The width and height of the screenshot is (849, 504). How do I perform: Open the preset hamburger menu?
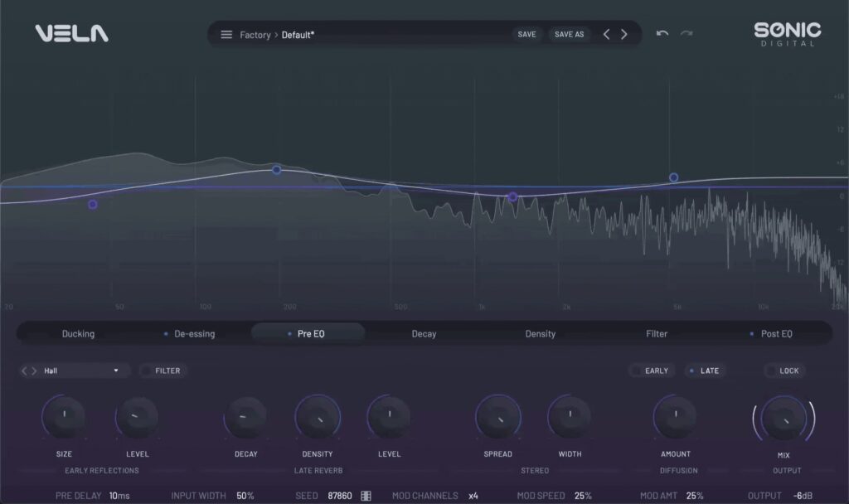(226, 35)
